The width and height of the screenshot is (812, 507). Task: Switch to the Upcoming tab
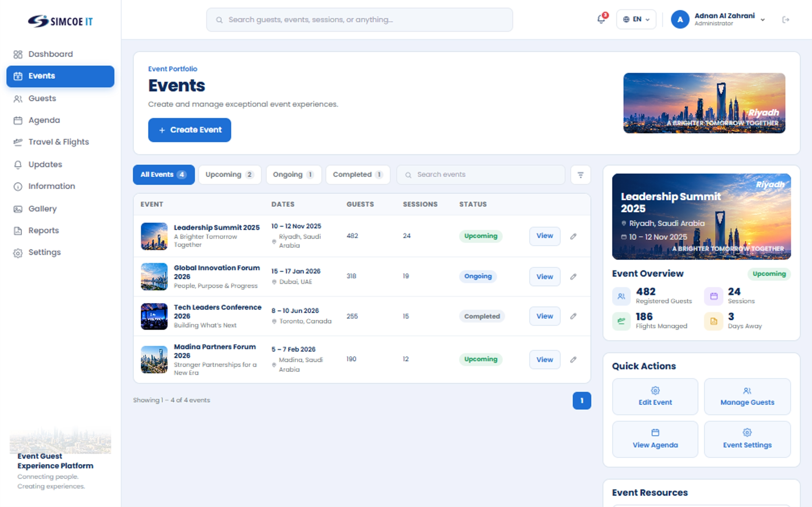click(x=230, y=175)
